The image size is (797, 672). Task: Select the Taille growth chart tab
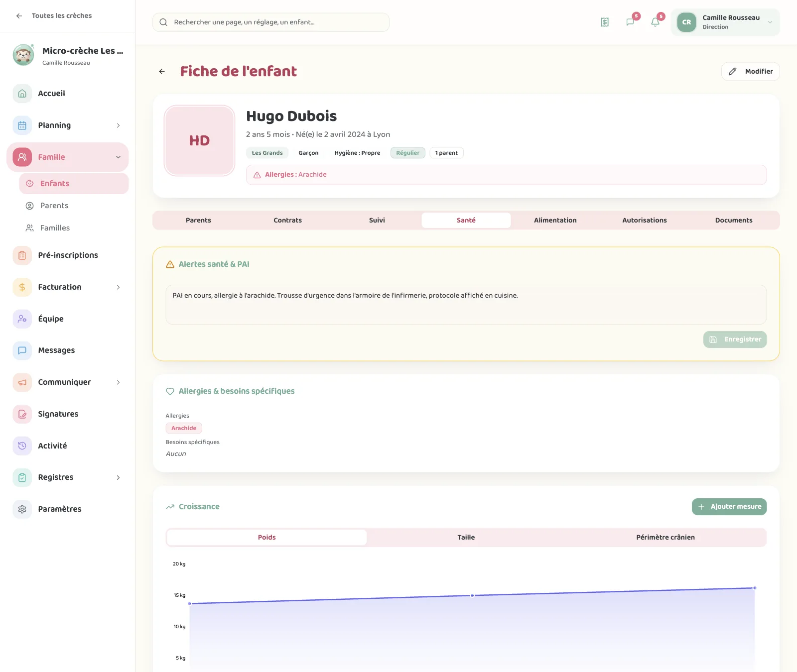(x=466, y=538)
